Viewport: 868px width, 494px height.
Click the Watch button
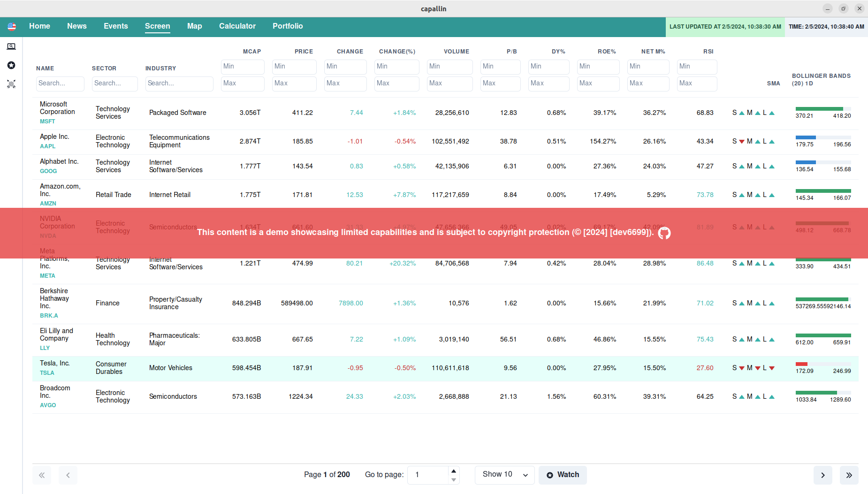563,475
